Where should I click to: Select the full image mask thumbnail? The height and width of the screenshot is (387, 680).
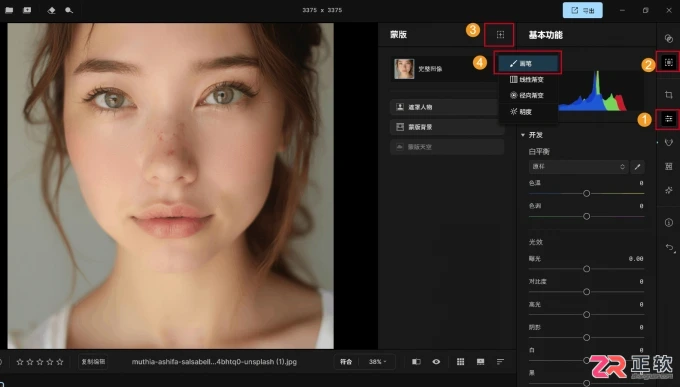[x=404, y=69]
